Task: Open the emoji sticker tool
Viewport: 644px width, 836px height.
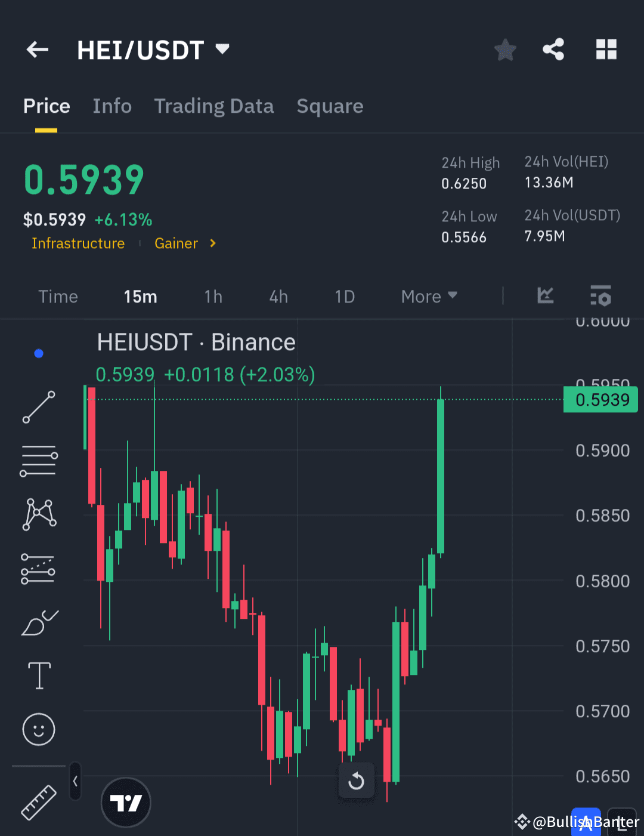Action: tap(38, 729)
